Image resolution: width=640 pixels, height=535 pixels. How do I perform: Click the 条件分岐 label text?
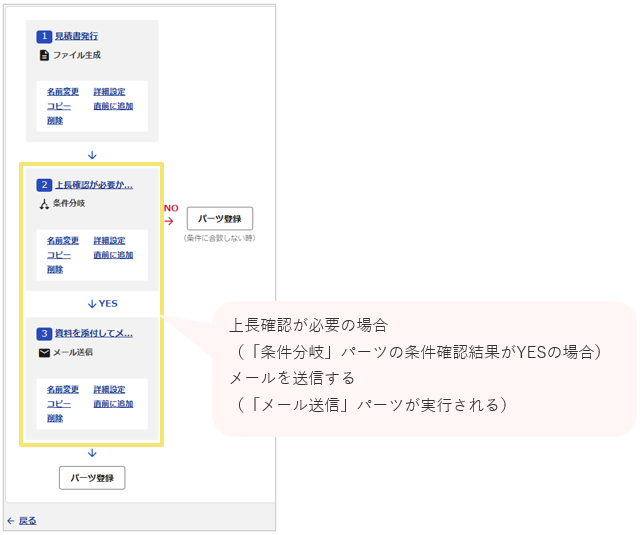(69, 204)
